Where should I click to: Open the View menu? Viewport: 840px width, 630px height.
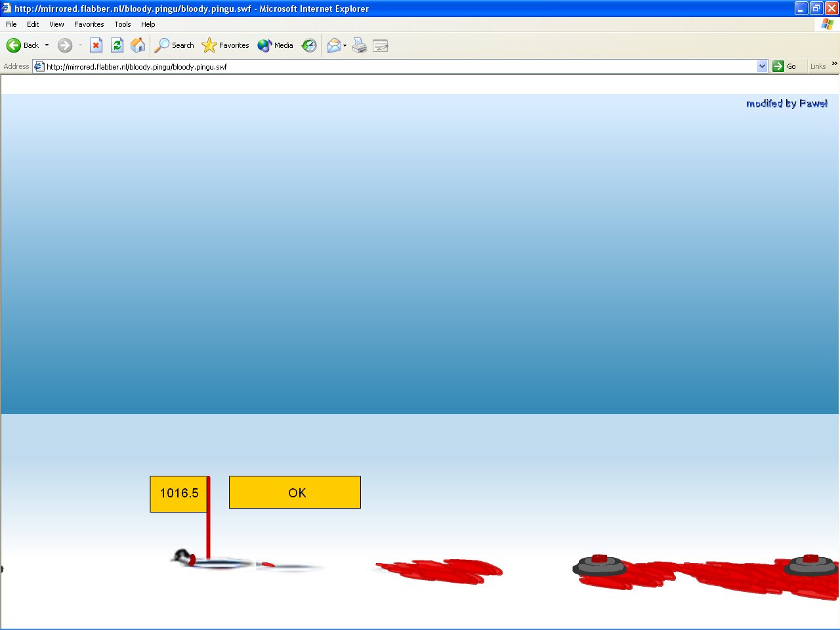56,24
